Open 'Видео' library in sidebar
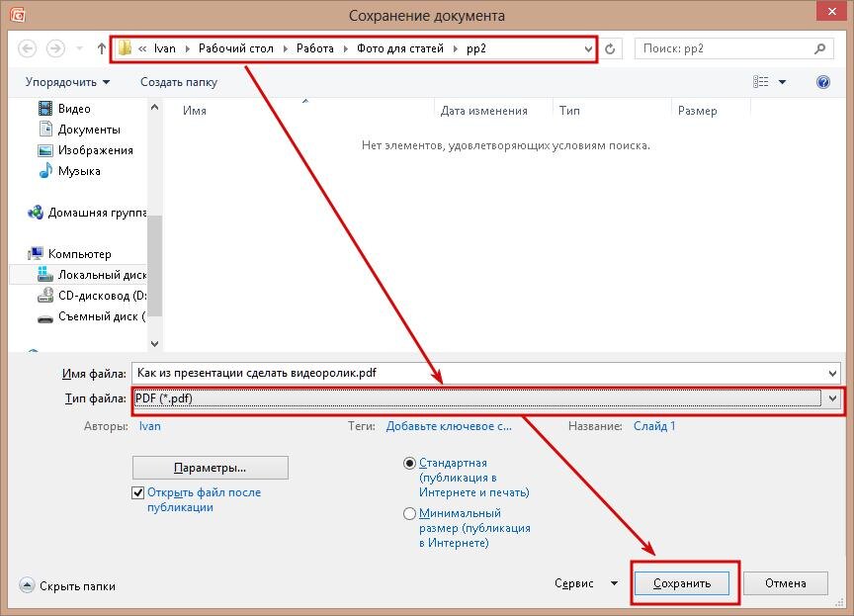This screenshot has width=854, height=616. point(64,109)
